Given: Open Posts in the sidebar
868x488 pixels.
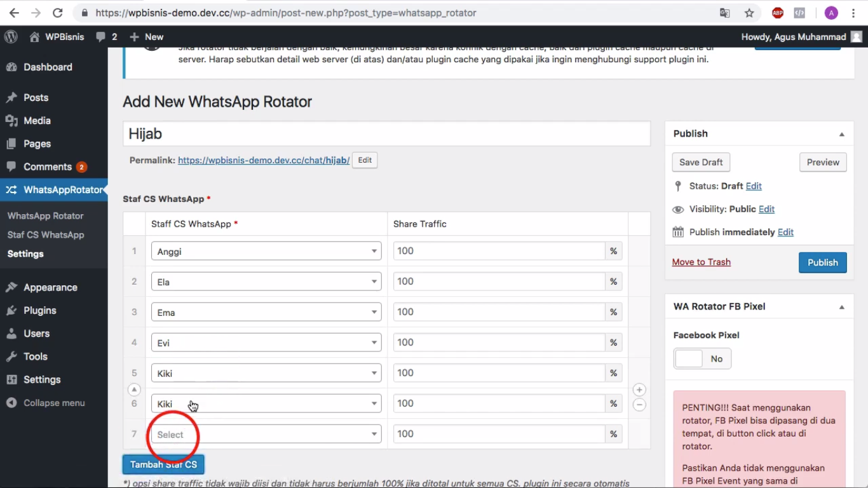Looking at the screenshot, I should pos(36,97).
